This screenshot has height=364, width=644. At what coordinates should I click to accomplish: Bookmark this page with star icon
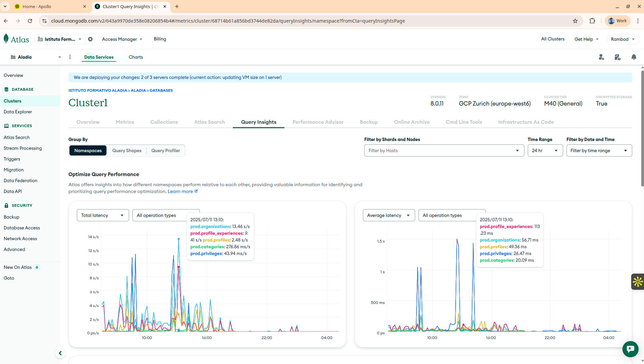pyautogui.click(x=575, y=21)
